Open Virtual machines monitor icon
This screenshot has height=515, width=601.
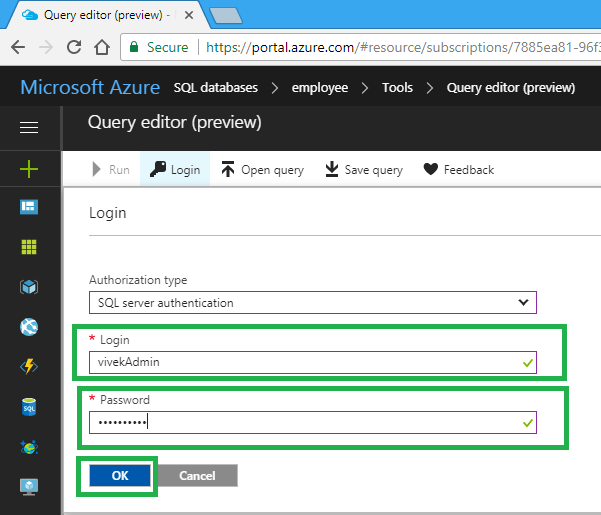[x=29, y=487]
